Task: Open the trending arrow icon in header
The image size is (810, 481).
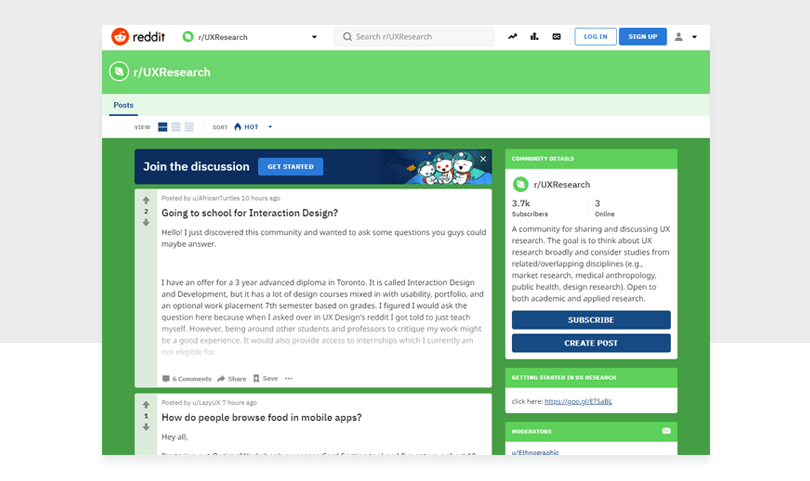Action: [x=512, y=37]
